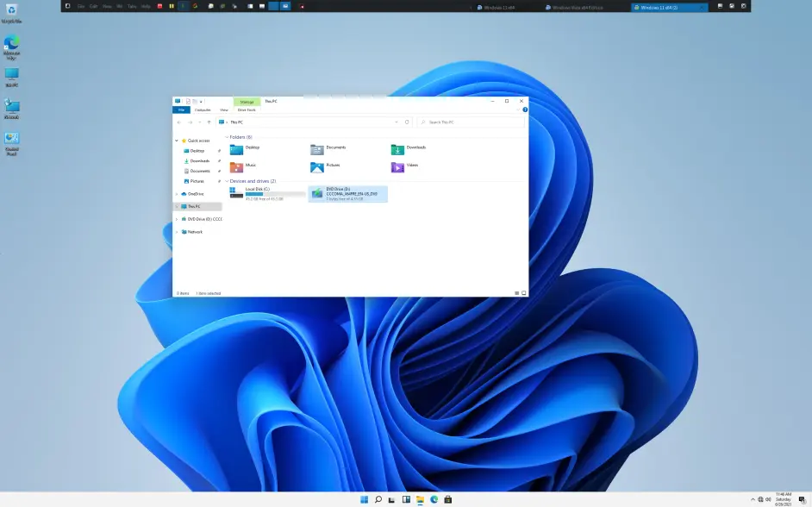This screenshot has width=812, height=507.
Task: Refresh the This PC address bar
Action: point(407,122)
